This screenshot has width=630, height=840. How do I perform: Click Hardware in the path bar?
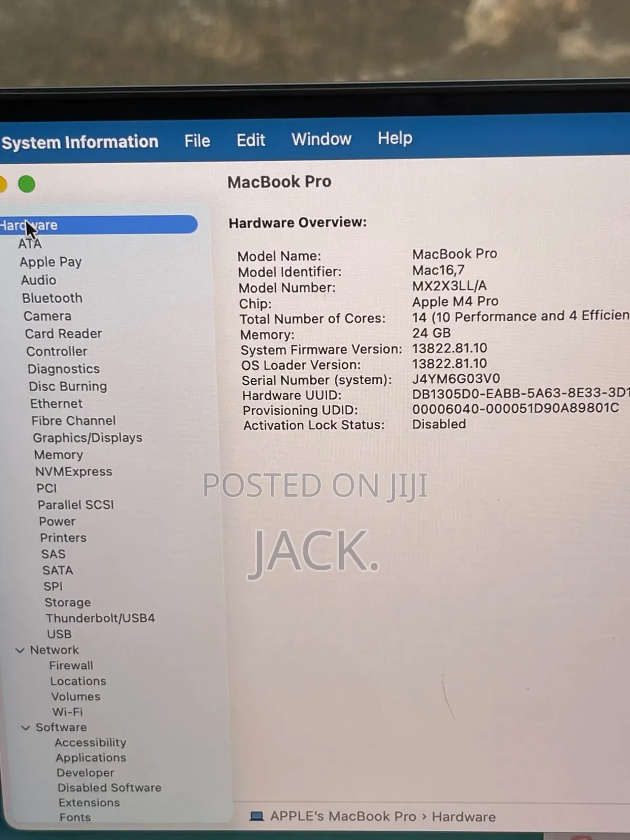point(464,817)
